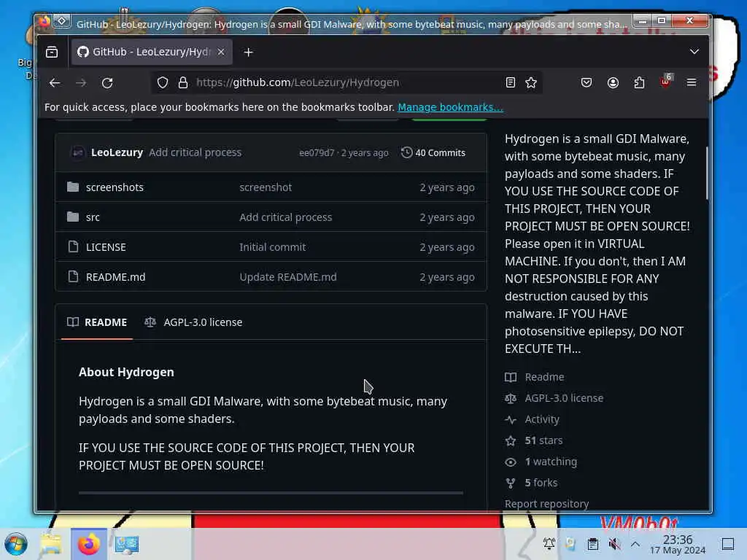Open the Firefox View icon
This screenshot has width=747, height=560.
[x=52, y=52]
